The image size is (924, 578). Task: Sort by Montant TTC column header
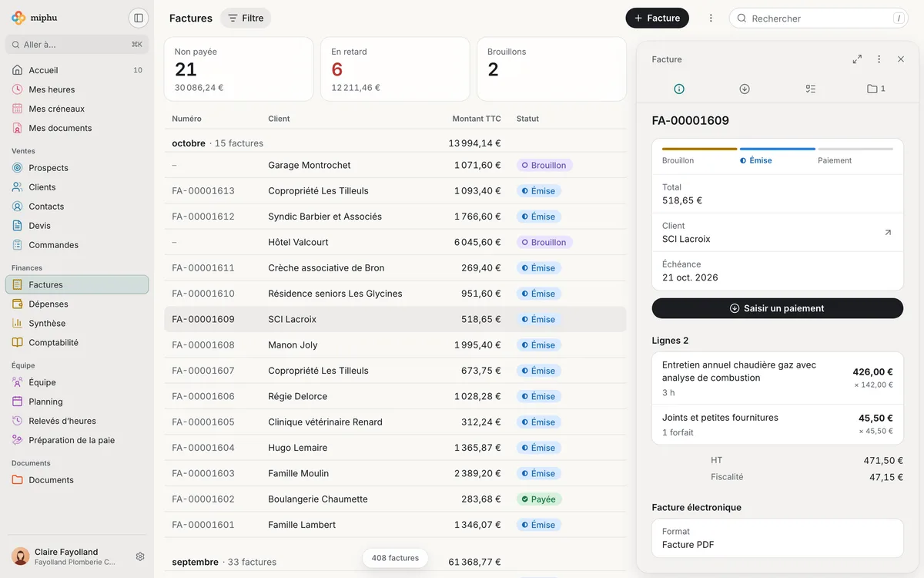click(477, 119)
